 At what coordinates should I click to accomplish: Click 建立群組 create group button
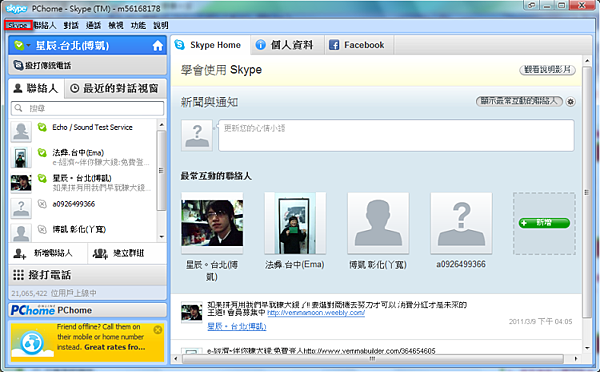pos(127,253)
